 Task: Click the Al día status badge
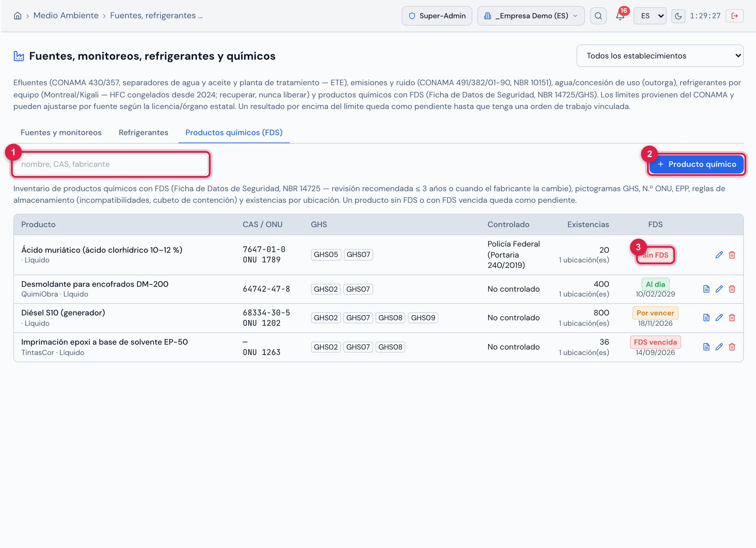point(655,284)
